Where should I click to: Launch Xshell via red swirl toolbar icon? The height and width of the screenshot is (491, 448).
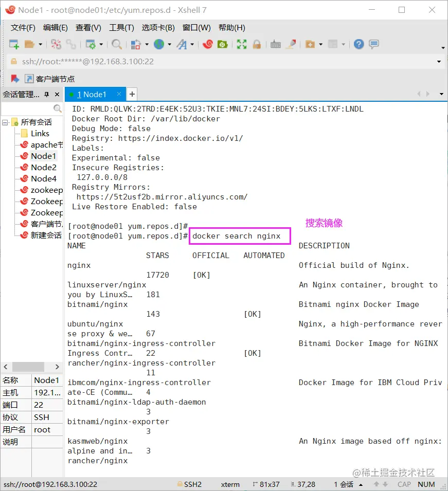207,44
